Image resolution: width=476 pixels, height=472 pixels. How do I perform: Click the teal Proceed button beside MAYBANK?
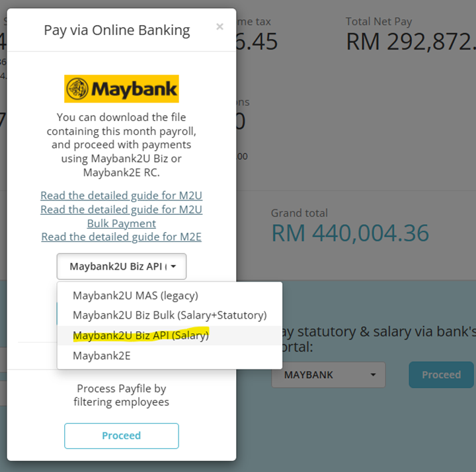coord(442,375)
